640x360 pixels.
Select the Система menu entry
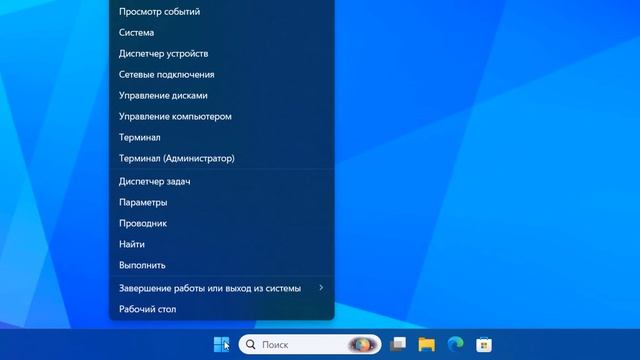coord(222,33)
